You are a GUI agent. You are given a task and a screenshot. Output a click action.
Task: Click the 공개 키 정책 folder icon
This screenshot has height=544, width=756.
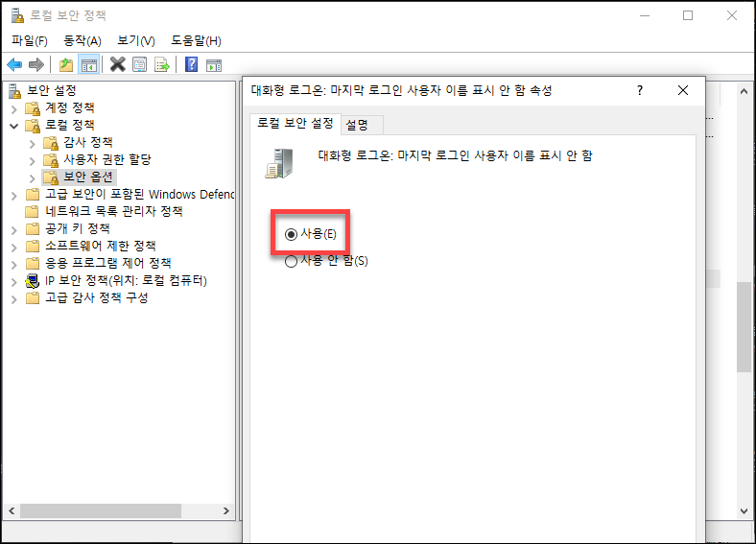[x=33, y=228]
